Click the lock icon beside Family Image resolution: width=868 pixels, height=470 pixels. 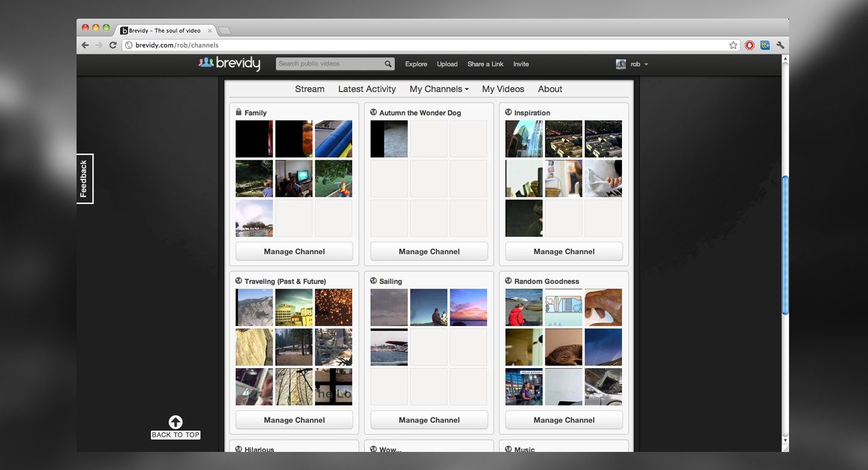pyautogui.click(x=239, y=112)
